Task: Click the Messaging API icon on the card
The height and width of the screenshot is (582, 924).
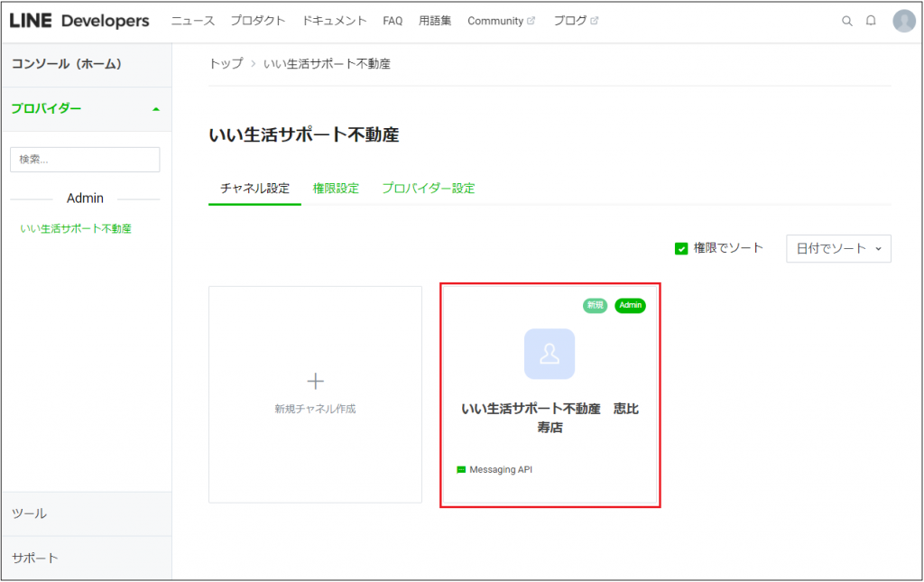Action: [x=461, y=469]
